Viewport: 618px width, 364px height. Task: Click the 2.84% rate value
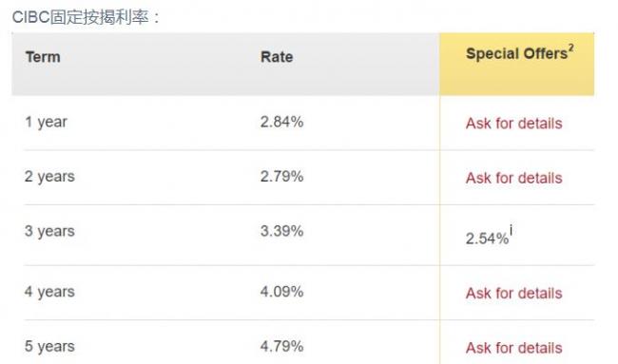(281, 122)
